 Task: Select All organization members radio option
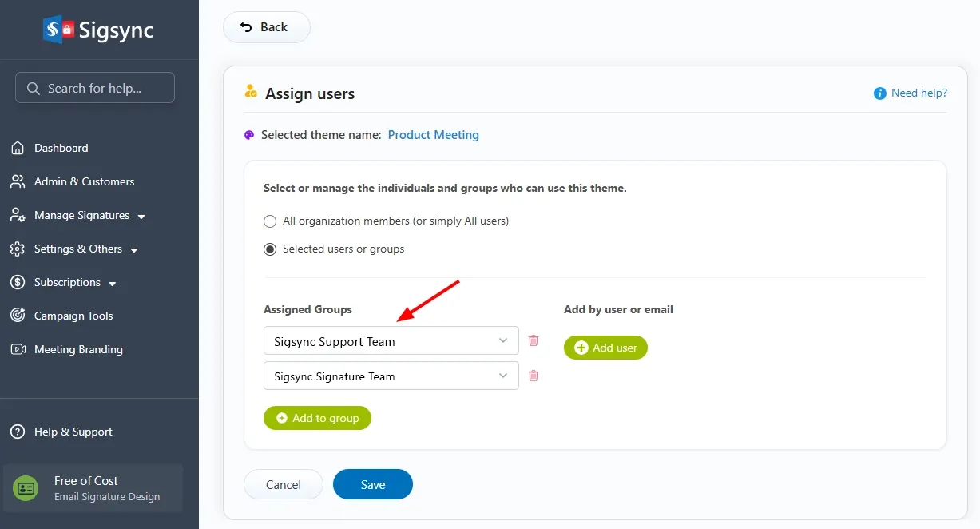[270, 221]
